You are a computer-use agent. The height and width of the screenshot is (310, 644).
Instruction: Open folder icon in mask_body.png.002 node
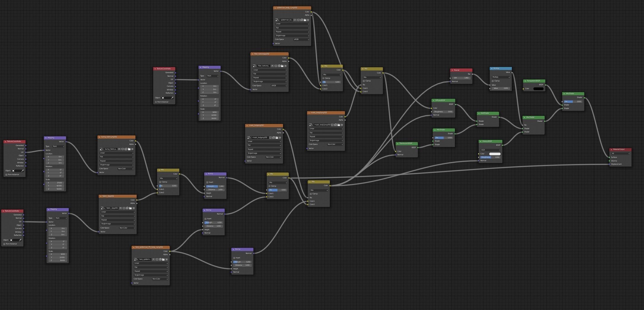277,138
